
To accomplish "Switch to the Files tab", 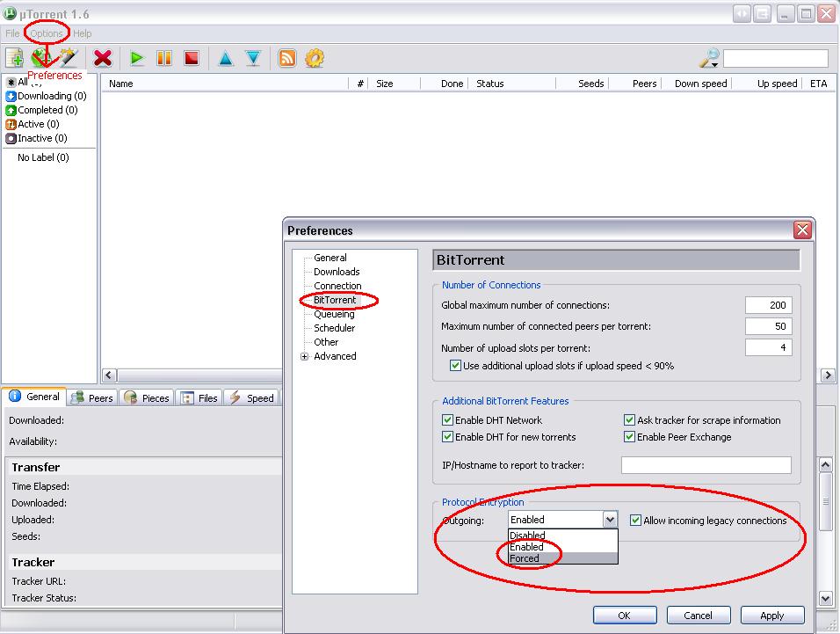I will pos(199,398).
